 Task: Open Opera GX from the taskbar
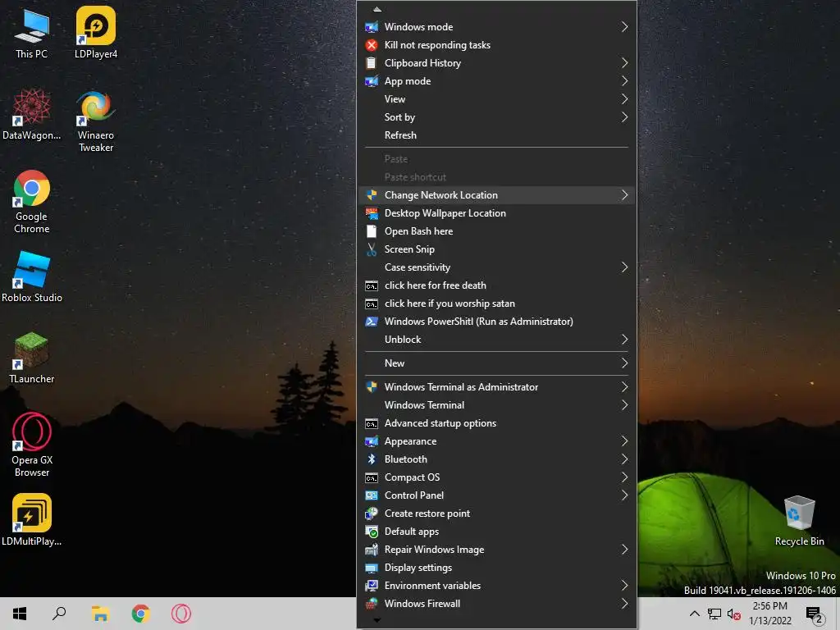click(181, 614)
